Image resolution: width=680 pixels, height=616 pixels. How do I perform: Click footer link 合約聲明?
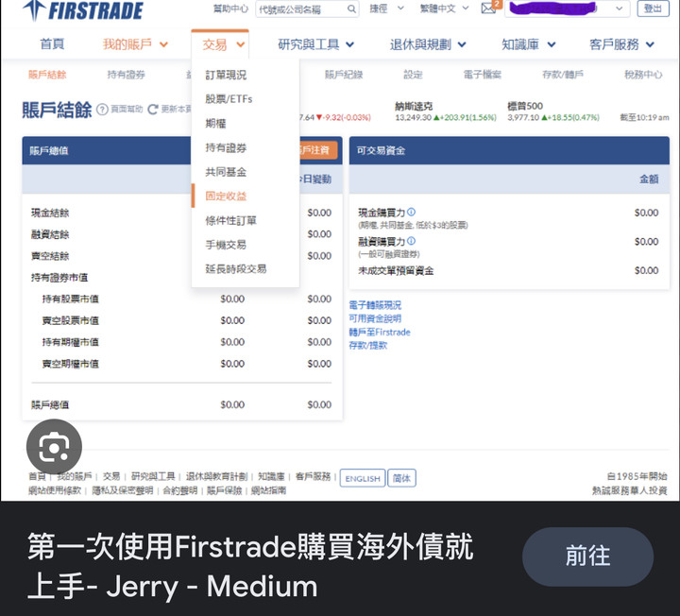click(x=180, y=490)
